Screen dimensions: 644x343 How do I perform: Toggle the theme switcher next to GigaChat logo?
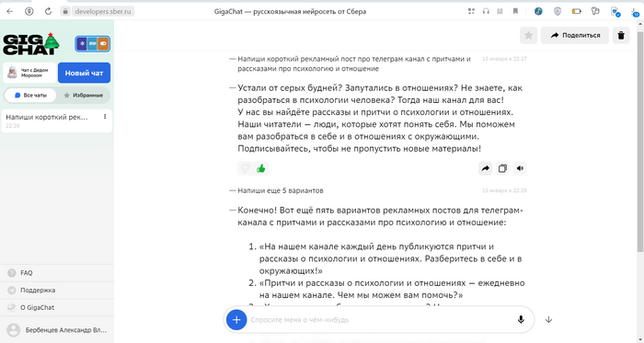[92, 43]
